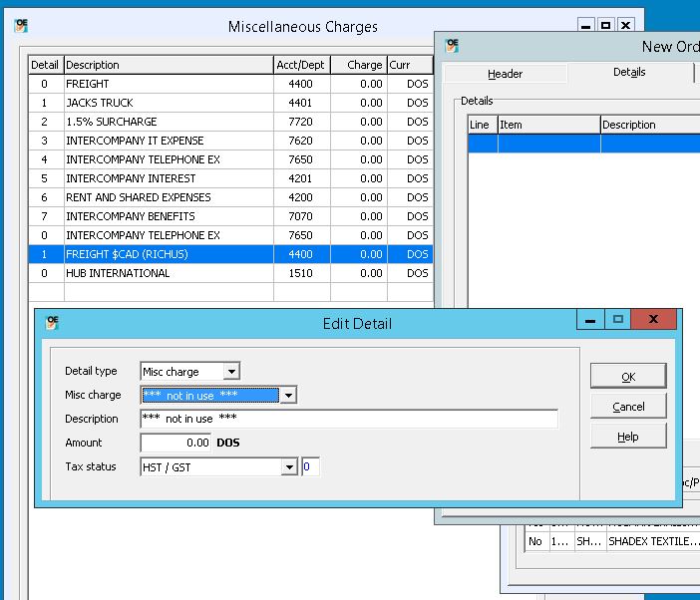
Task: Open the Detail type dropdown
Action: [231, 372]
